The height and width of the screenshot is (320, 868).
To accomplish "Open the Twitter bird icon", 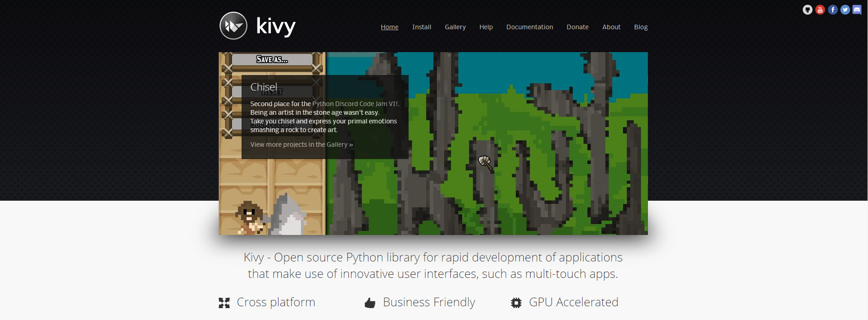I will [x=845, y=10].
